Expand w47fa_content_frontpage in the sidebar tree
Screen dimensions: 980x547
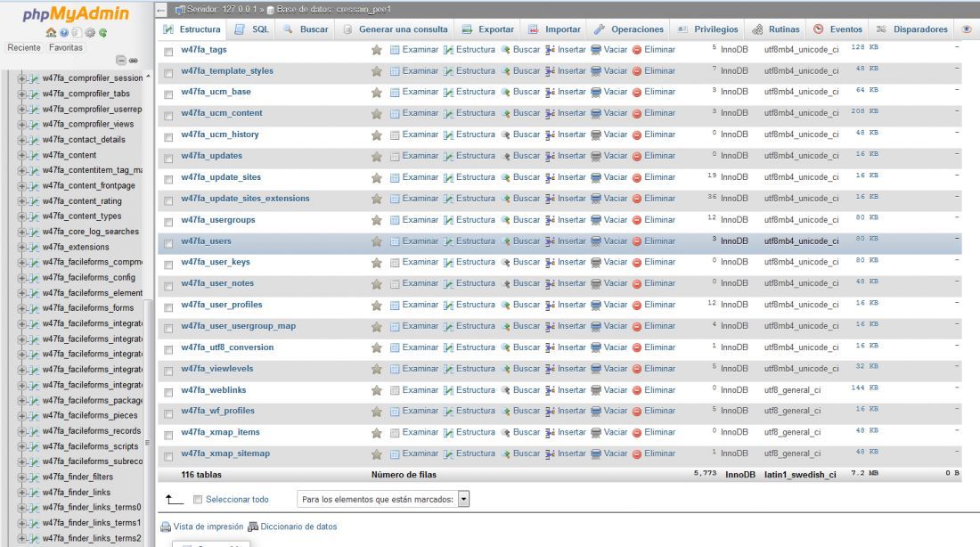click(22, 185)
